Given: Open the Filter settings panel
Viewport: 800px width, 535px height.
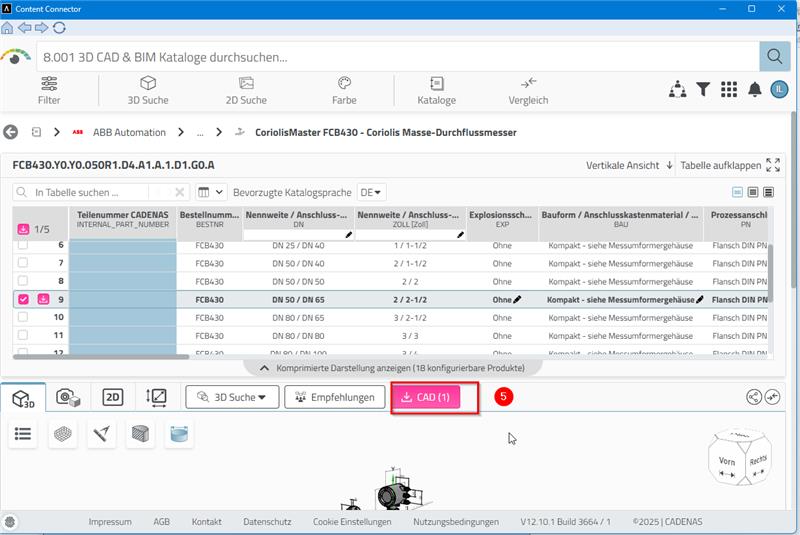Looking at the screenshot, I should coord(49,90).
